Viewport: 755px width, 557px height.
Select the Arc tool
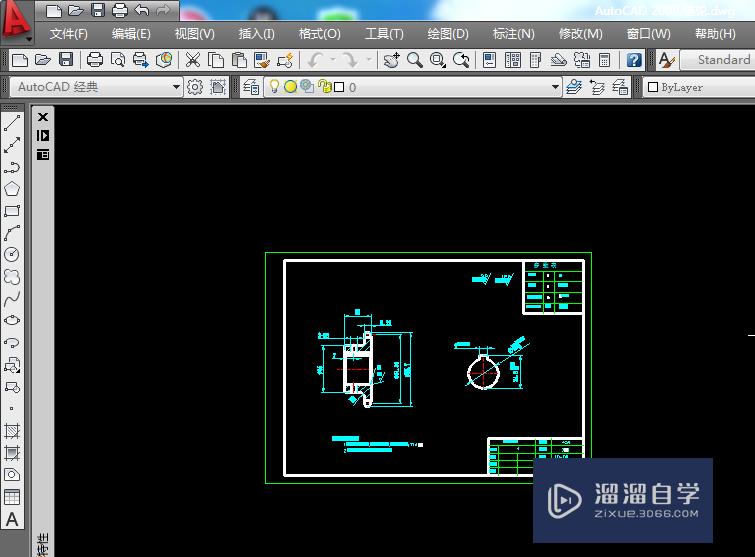[x=12, y=233]
